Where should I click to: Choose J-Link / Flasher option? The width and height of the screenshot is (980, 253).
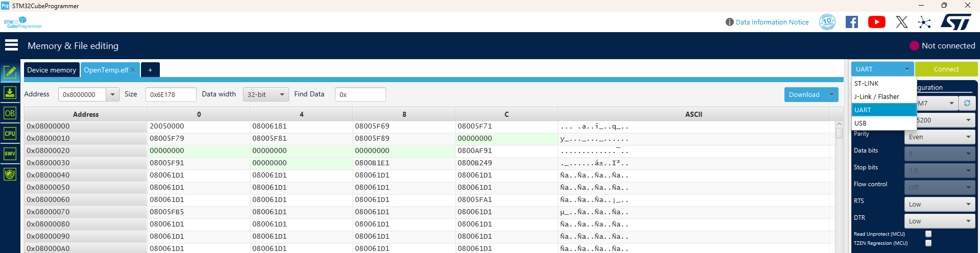[x=883, y=96]
